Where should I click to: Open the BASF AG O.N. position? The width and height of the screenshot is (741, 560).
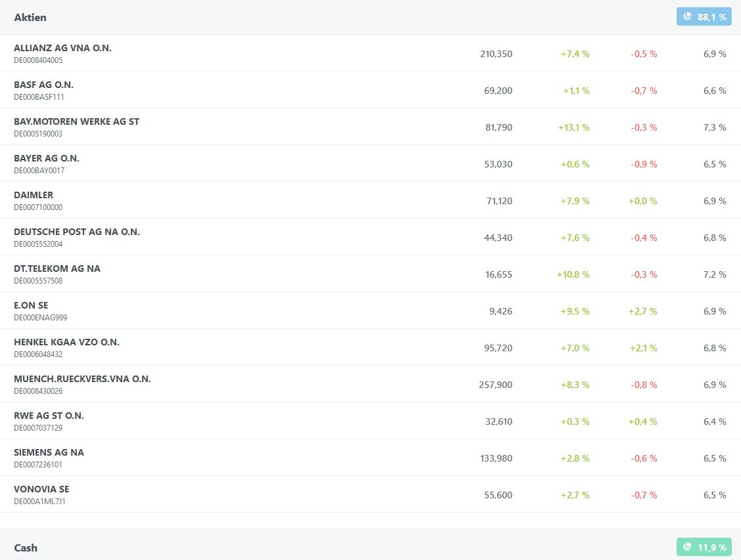click(x=43, y=85)
